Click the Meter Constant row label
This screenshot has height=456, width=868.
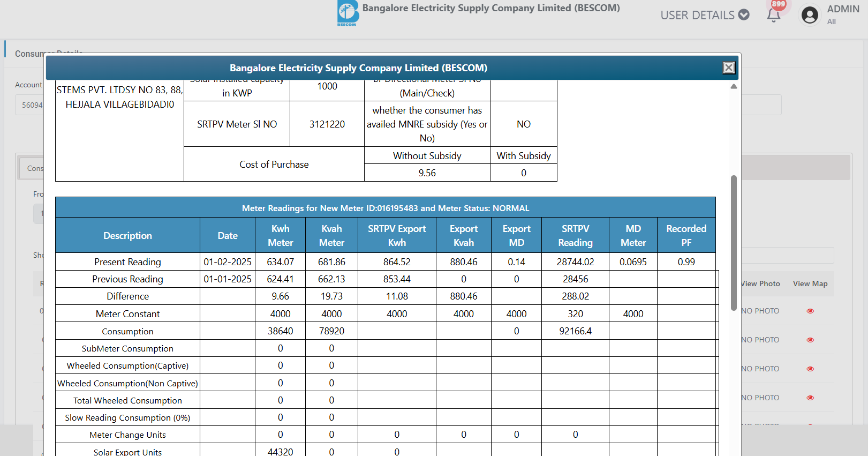127,314
